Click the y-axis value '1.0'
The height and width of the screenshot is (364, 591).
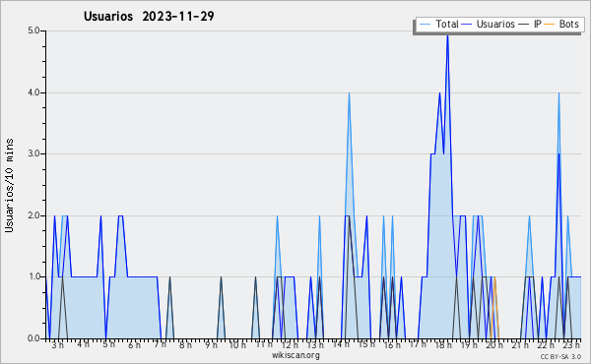click(33, 276)
